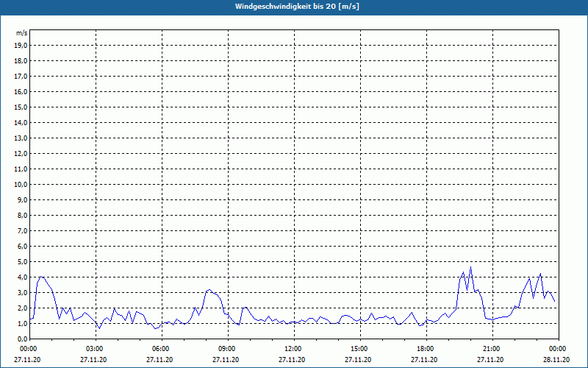Select the 3,0 y-axis label

[22, 292]
